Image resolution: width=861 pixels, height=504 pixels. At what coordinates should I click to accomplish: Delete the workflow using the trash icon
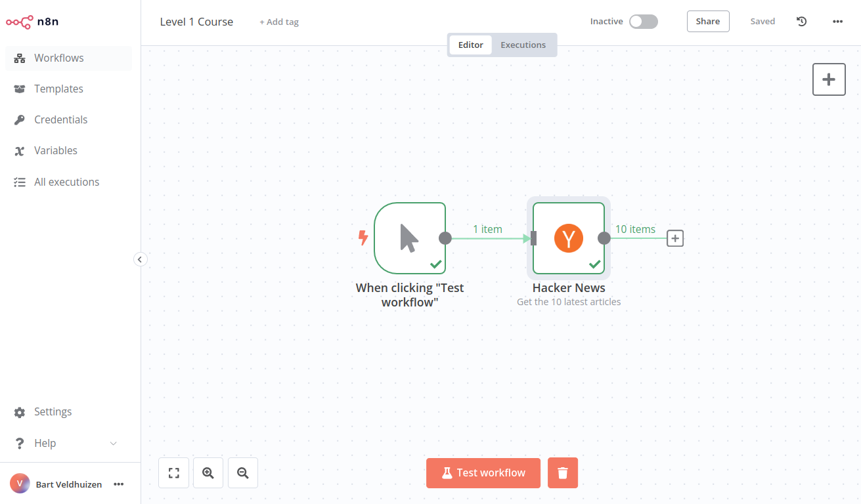[x=562, y=472]
